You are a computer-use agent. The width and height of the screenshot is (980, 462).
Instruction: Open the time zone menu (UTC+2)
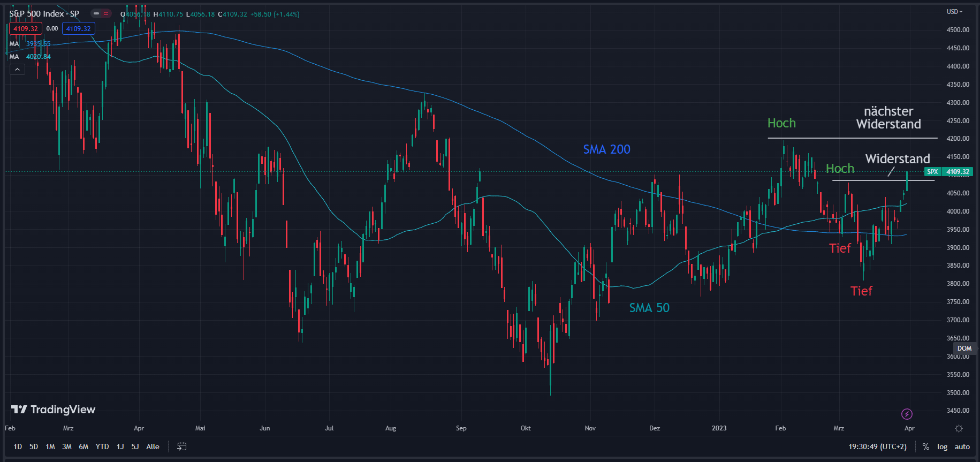(x=878, y=446)
